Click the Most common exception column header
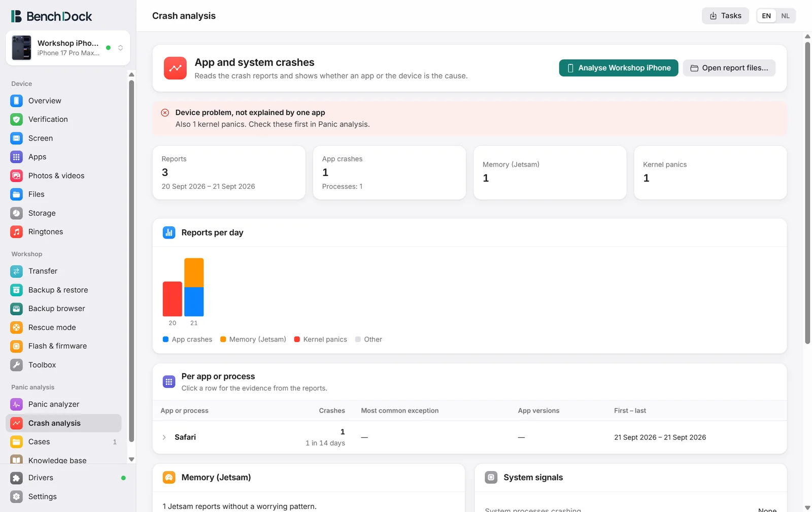 [x=400, y=411]
